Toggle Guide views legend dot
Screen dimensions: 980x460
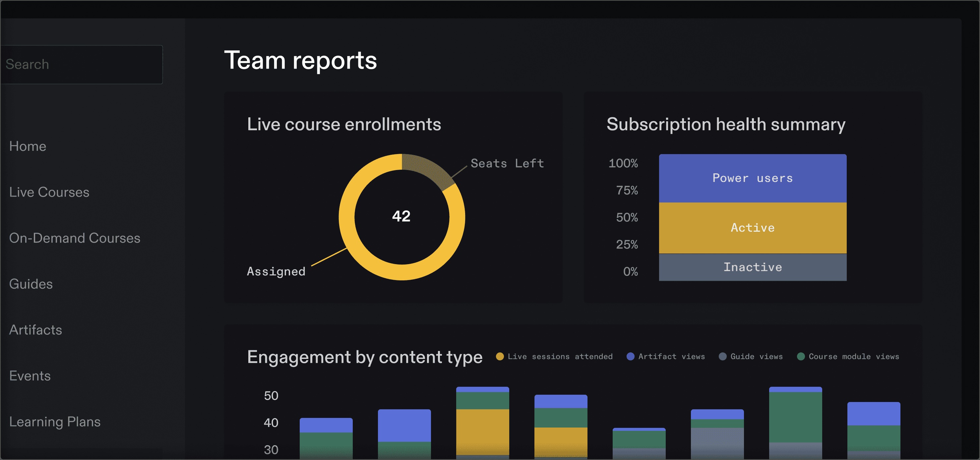(722, 357)
